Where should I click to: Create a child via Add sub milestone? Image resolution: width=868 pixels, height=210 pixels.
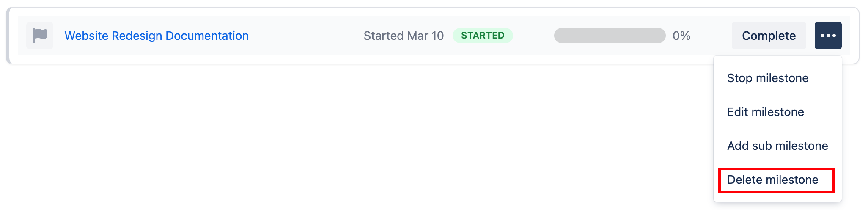777,146
